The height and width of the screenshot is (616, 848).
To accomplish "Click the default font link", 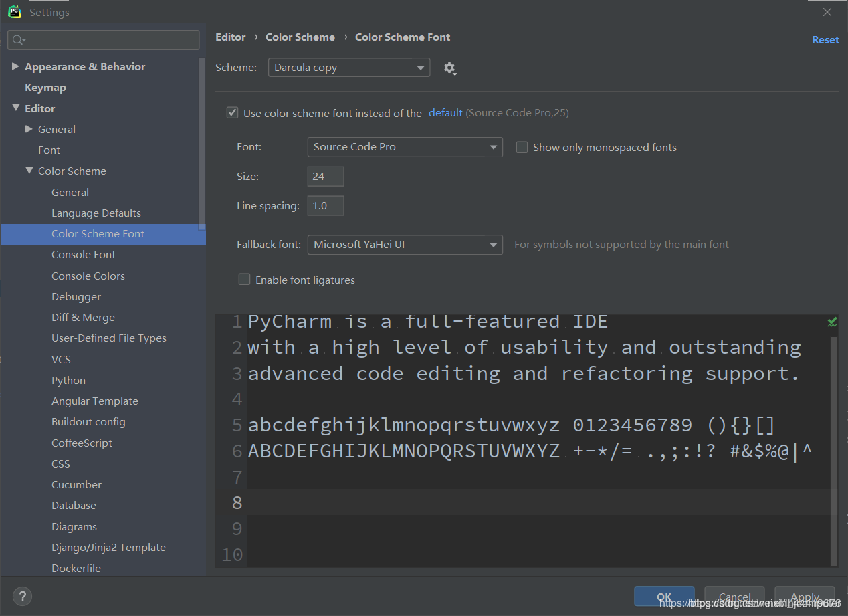I will (445, 113).
